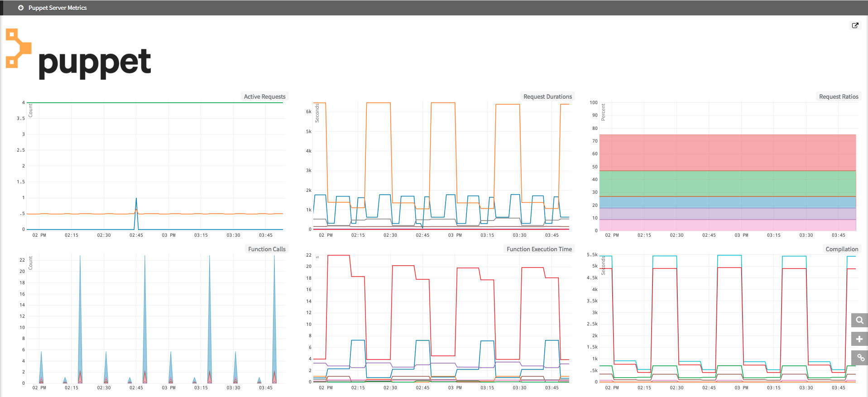Select the Function Calls chart title
This screenshot has width=868, height=397.
coord(267,249)
